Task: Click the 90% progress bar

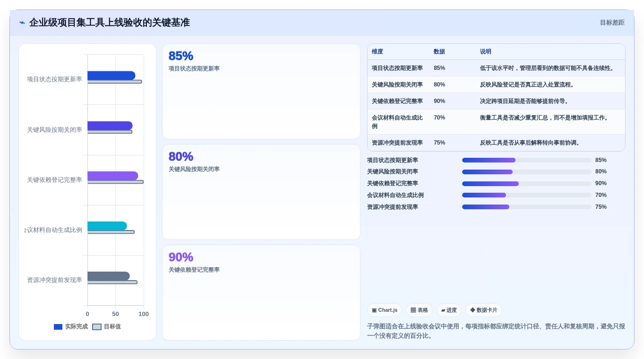Action: click(x=527, y=183)
